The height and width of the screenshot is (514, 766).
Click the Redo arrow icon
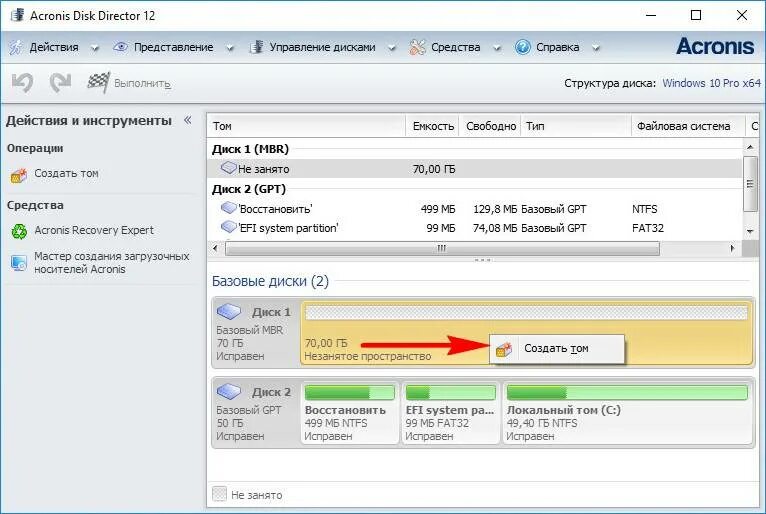click(x=60, y=83)
